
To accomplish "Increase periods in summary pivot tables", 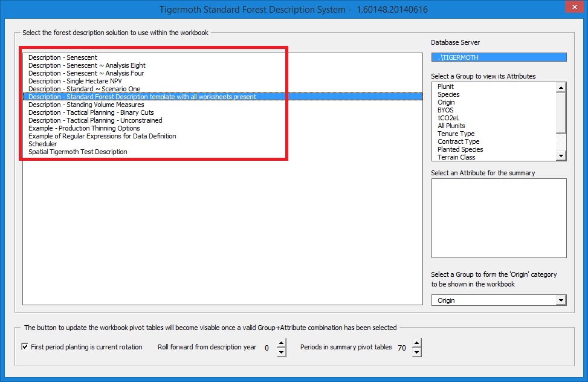I will [416, 343].
